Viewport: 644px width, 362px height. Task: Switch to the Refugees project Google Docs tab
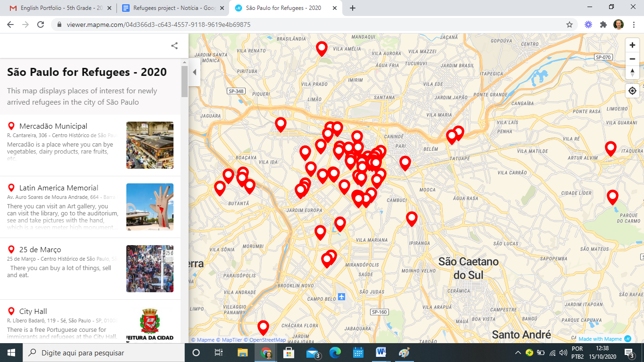click(x=172, y=8)
